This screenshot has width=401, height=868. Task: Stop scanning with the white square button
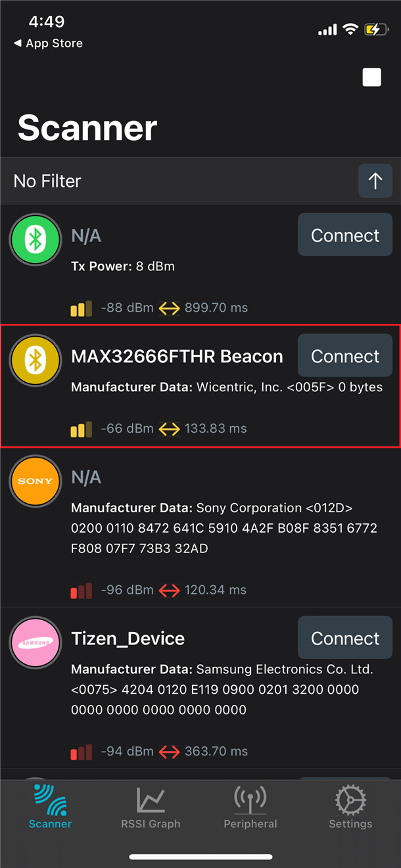(372, 78)
